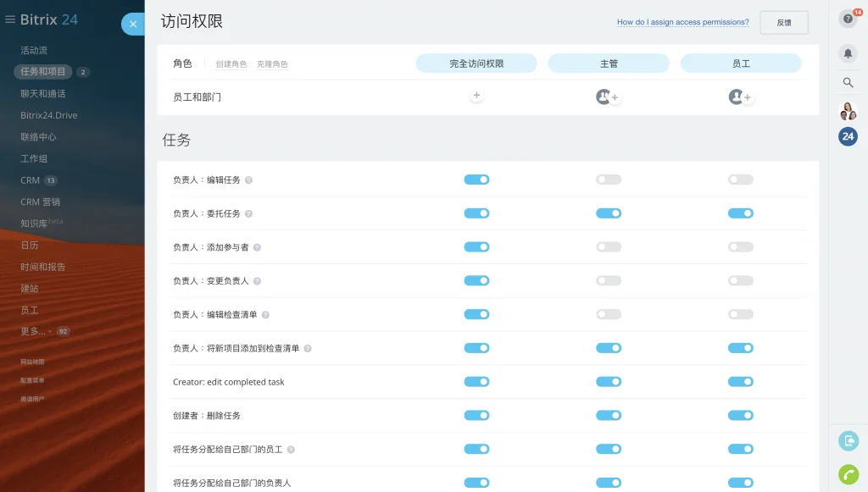This screenshot has height=492, width=868.
Task: Add employee to 完全访问权限 role
Action: [476, 95]
